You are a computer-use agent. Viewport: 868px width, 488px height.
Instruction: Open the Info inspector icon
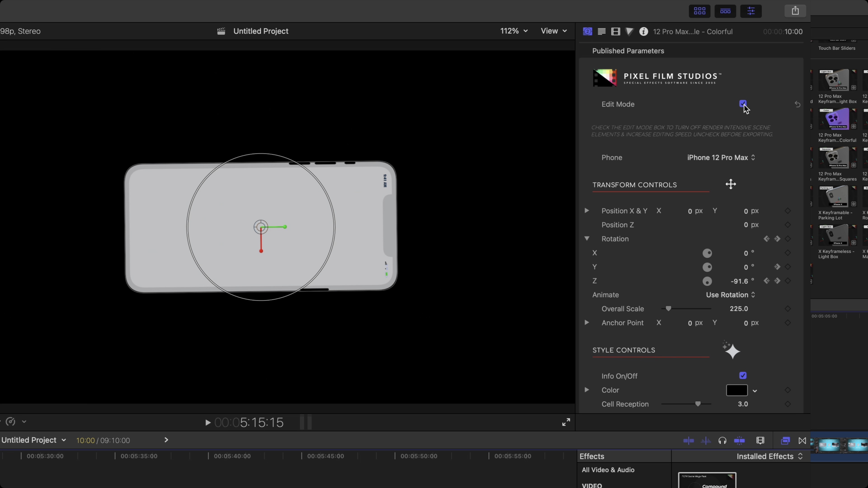click(x=644, y=32)
